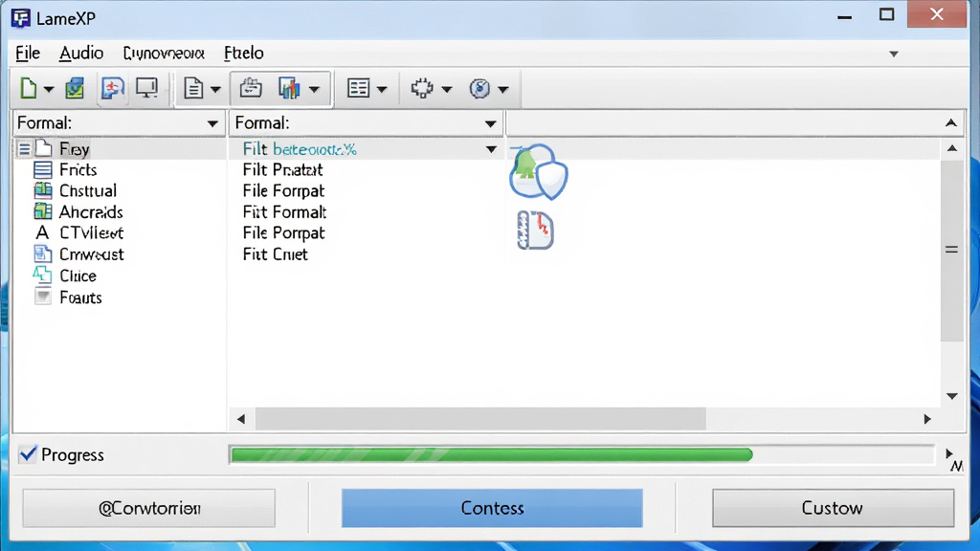
Task: Select the Foauts tree item
Action: click(80, 298)
